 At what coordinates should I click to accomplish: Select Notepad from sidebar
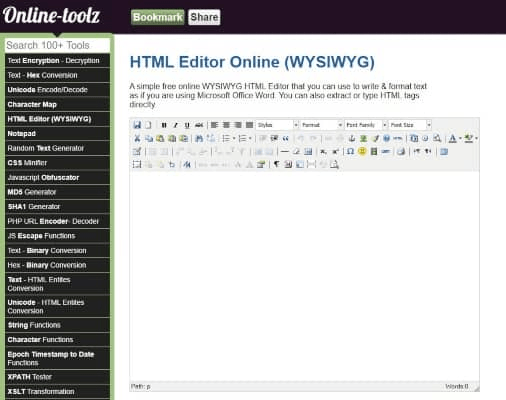57,134
